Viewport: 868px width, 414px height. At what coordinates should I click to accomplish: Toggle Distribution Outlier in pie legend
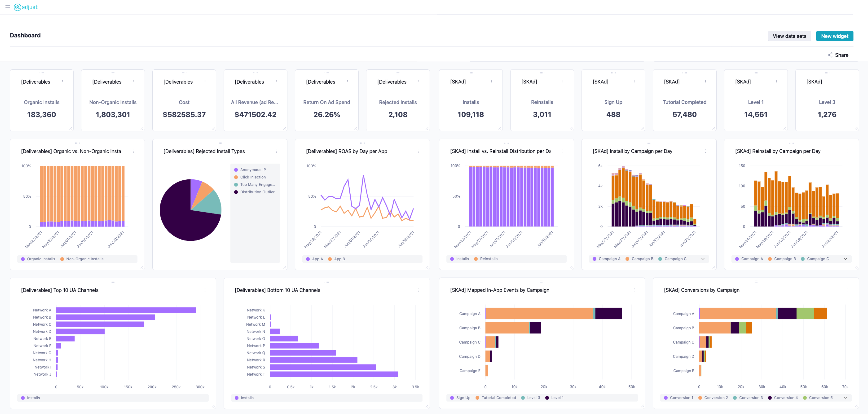254,192
